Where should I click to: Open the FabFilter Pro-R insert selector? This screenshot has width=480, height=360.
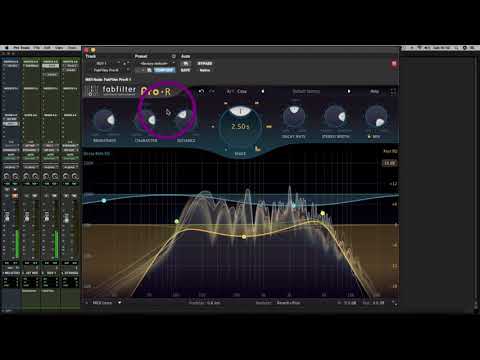[107, 70]
